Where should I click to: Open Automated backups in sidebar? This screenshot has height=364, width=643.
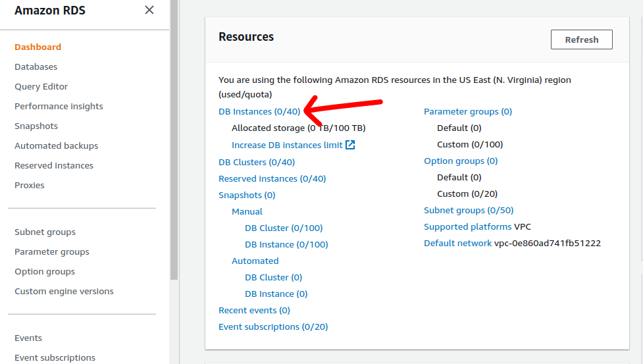coord(56,145)
